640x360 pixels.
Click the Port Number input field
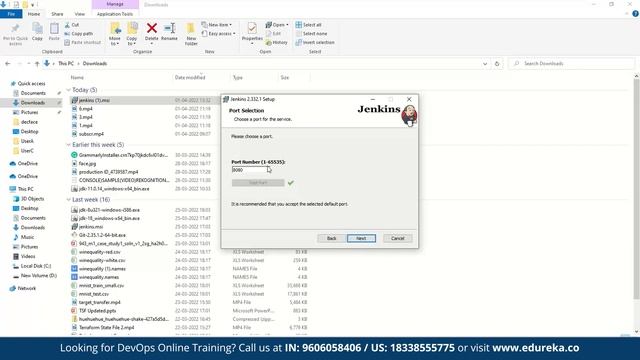coord(250,170)
